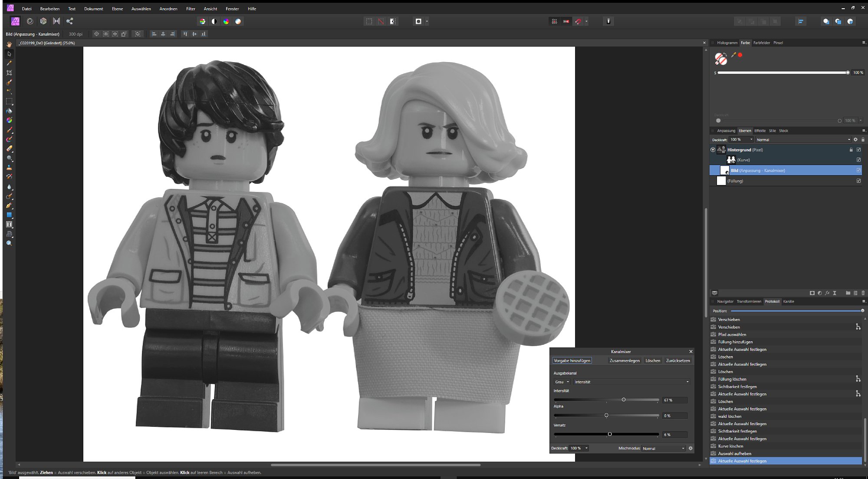868x479 pixels.
Task: Click the Intensität slider handle
Action: click(624, 400)
